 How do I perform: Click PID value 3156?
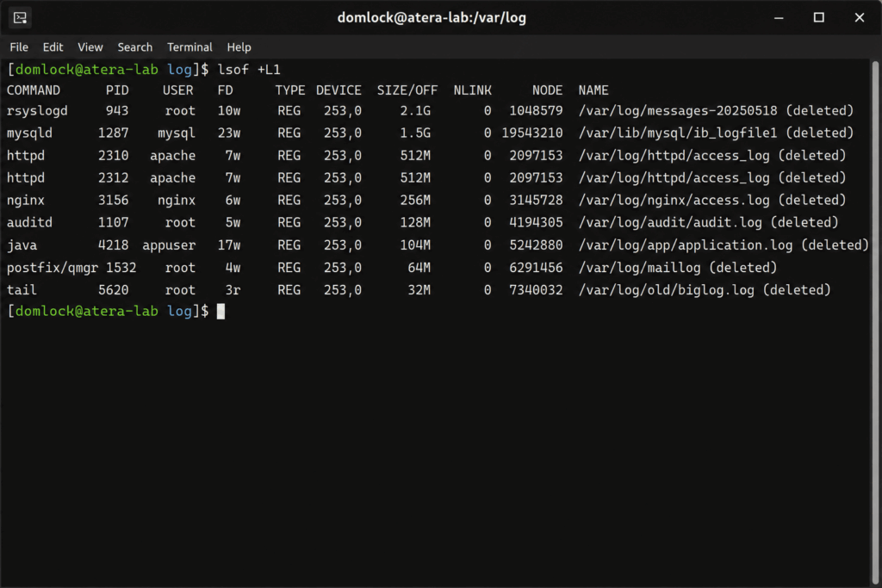(113, 201)
